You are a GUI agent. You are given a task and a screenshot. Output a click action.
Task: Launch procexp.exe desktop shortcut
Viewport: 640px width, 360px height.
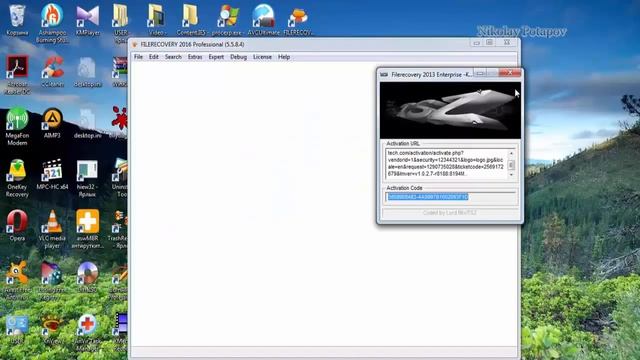click(x=227, y=20)
